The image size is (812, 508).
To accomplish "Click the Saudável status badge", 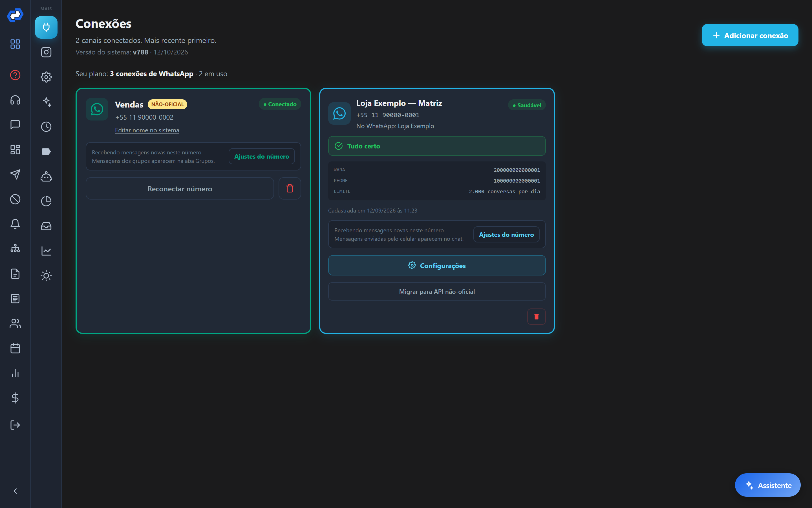I will click(526, 105).
